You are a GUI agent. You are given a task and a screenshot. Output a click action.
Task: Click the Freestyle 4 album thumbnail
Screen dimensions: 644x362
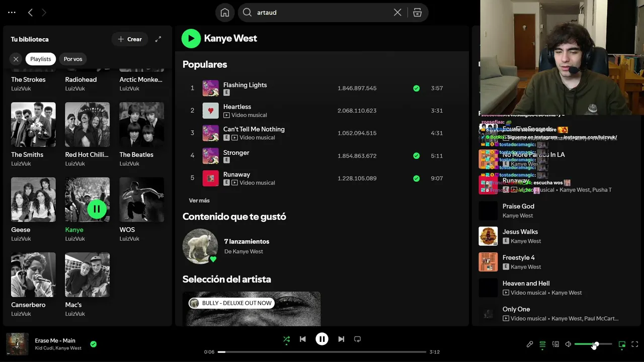(x=488, y=262)
